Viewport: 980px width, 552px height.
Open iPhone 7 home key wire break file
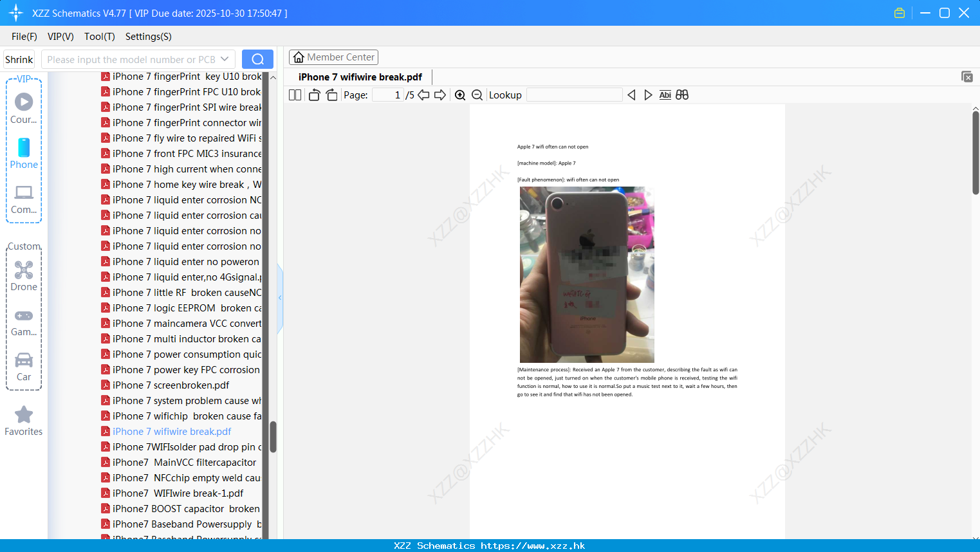coord(181,185)
